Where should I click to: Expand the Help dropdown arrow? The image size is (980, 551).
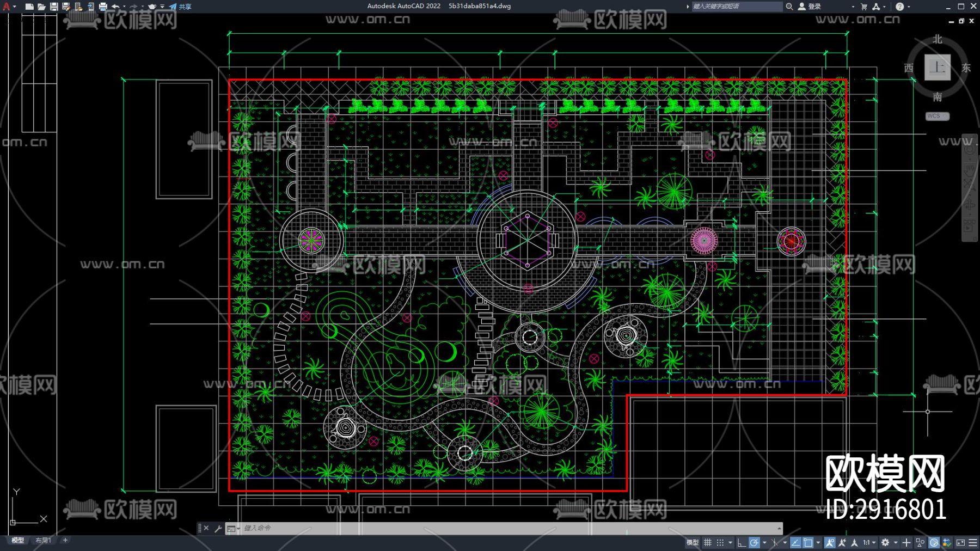909,7
